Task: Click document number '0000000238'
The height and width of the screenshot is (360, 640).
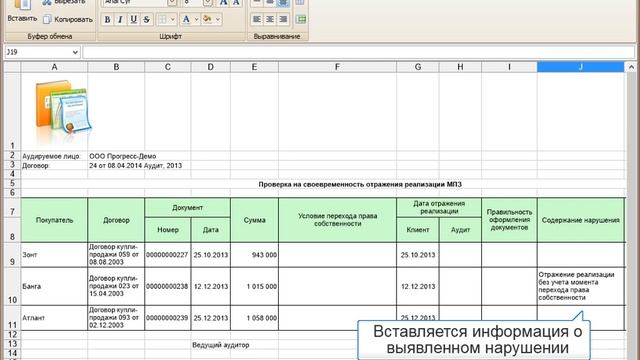Action: click(167, 286)
